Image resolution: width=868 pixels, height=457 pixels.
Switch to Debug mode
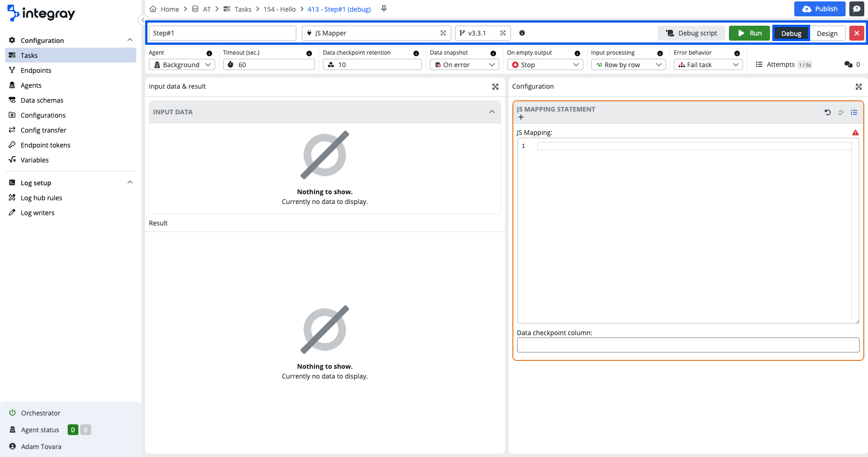791,34
